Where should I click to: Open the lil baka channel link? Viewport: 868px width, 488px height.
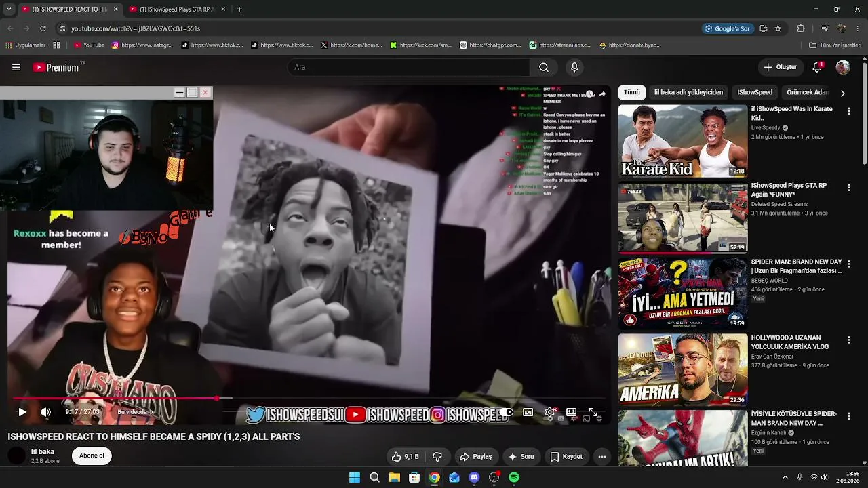pos(43,451)
